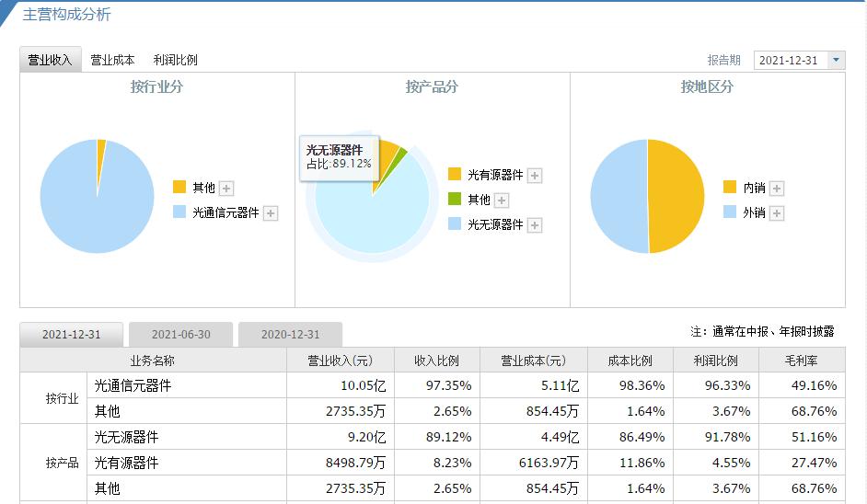Click the 成本比例 column header
This screenshot has height=504, width=867.
click(630, 361)
